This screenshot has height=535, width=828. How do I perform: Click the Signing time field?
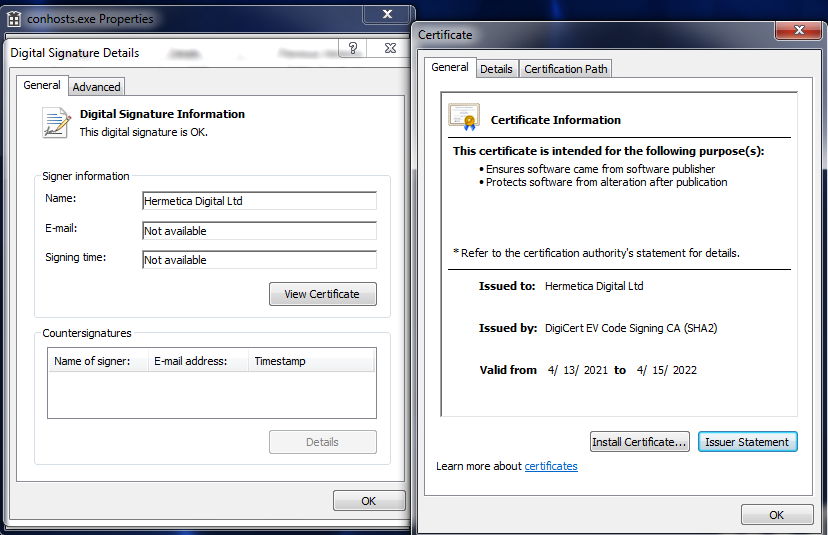[259, 260]
